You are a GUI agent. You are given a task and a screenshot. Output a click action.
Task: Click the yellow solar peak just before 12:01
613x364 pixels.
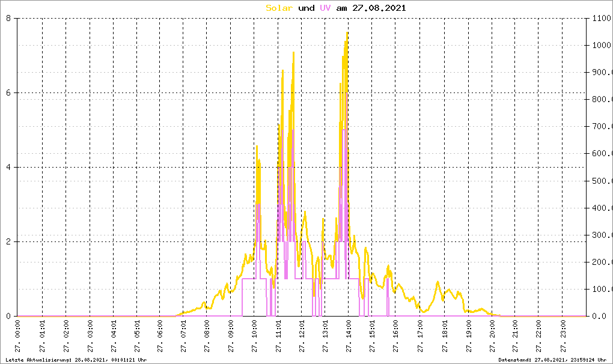click(293, 53)
